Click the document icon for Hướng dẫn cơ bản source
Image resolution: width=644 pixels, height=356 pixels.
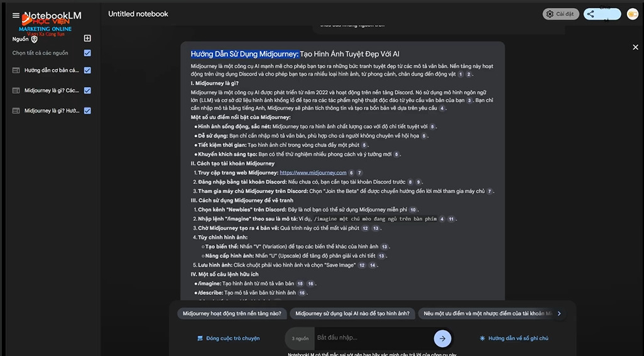click(x=16, y=70)
